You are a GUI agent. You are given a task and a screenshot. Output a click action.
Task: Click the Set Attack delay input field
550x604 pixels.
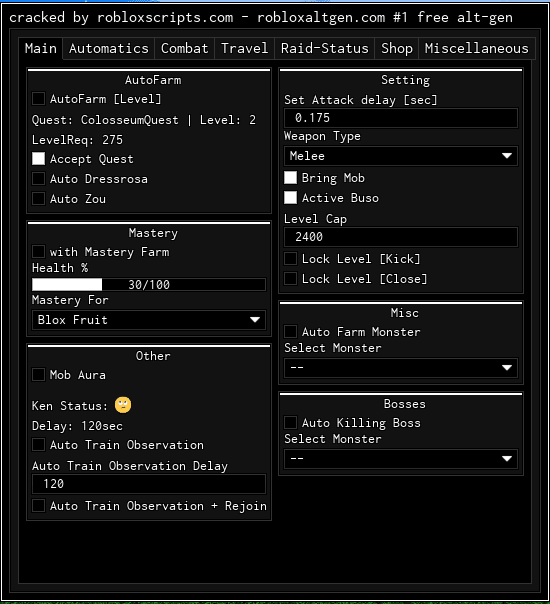coord(401,118)
